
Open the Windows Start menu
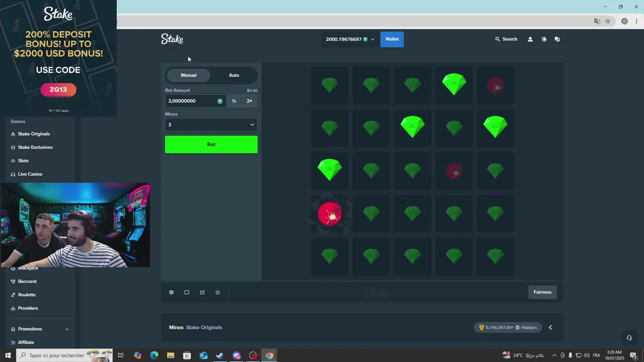8,355
